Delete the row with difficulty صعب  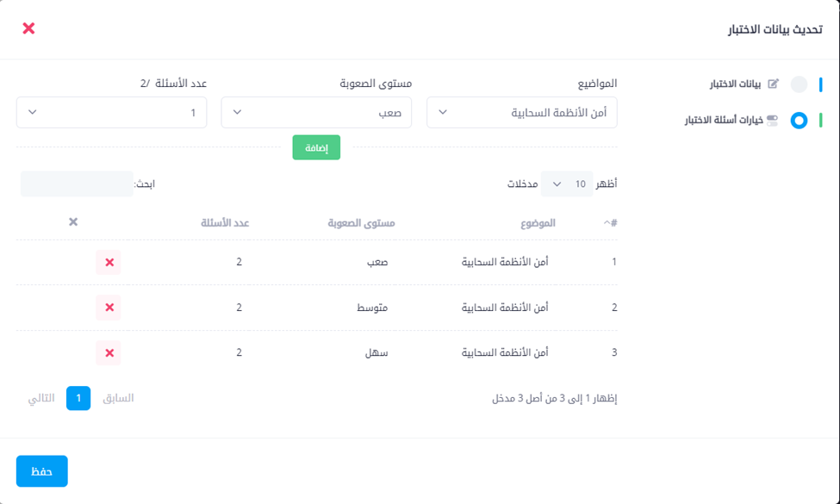[x=109, y=262]
